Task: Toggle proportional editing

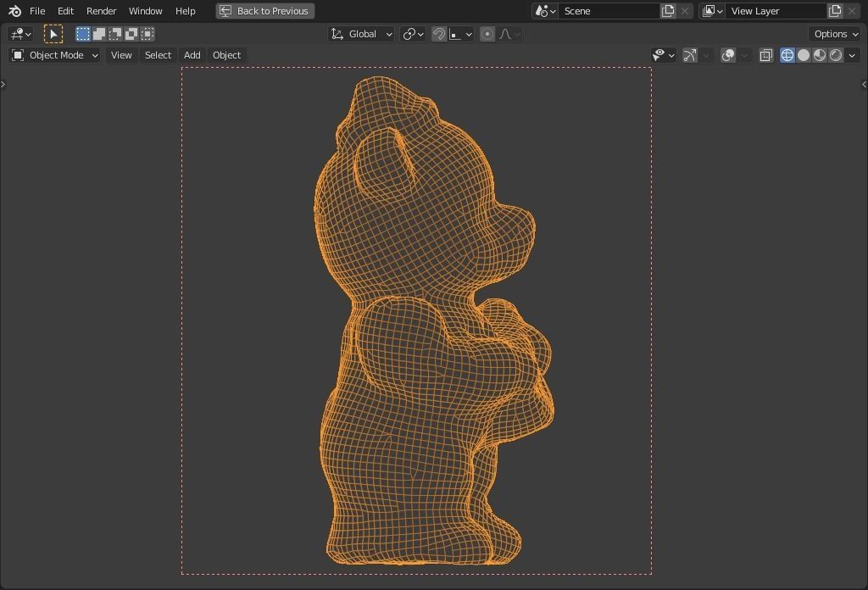Action: click(x=487, y=34)
